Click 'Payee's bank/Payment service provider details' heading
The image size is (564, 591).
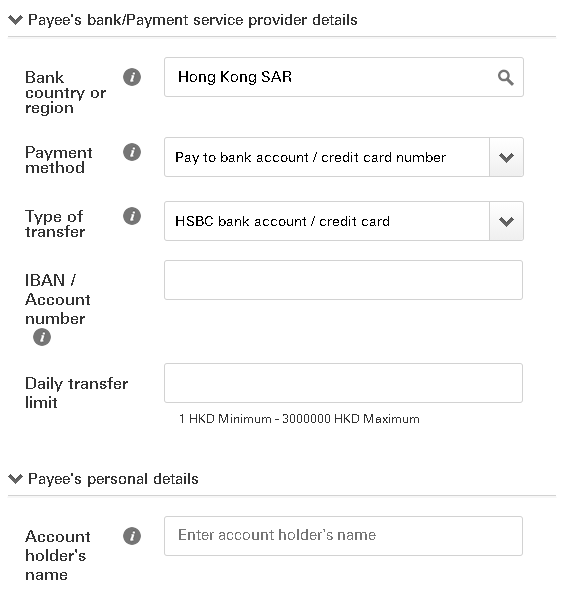pos(193,20)
